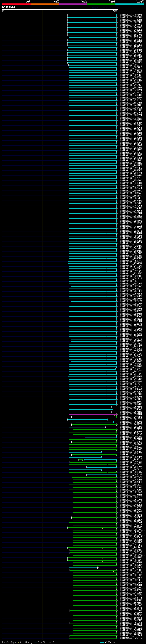This screenshot has height=644, width=146.
Task: Click the cyan alignment bar for UniRef100_P50301
Action: click(x=92, y=32)
